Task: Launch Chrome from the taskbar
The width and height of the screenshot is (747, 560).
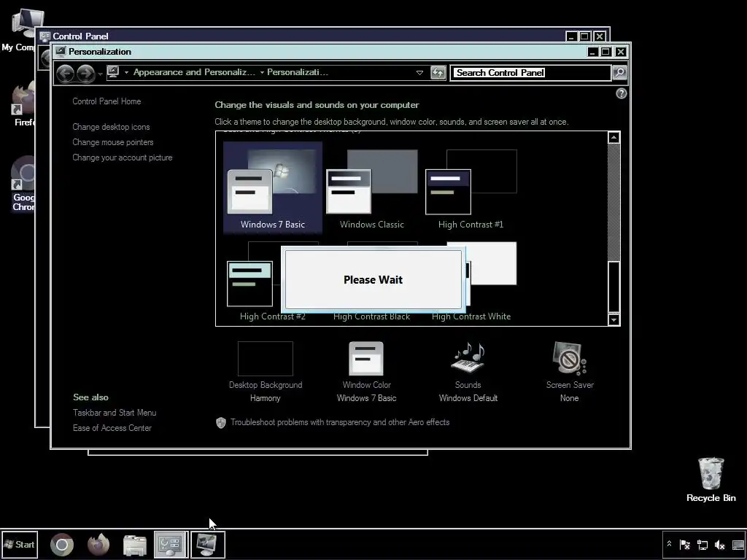Action: tap(62, 544)
